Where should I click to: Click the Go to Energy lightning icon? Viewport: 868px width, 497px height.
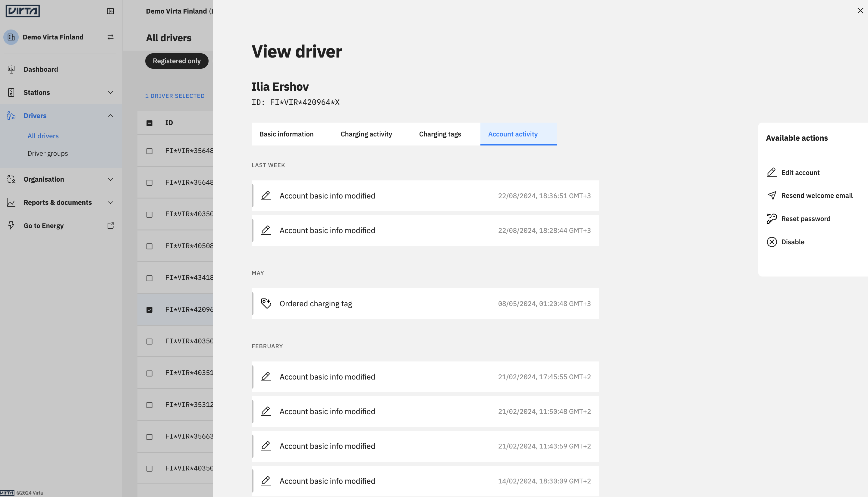tap(11, 226)
